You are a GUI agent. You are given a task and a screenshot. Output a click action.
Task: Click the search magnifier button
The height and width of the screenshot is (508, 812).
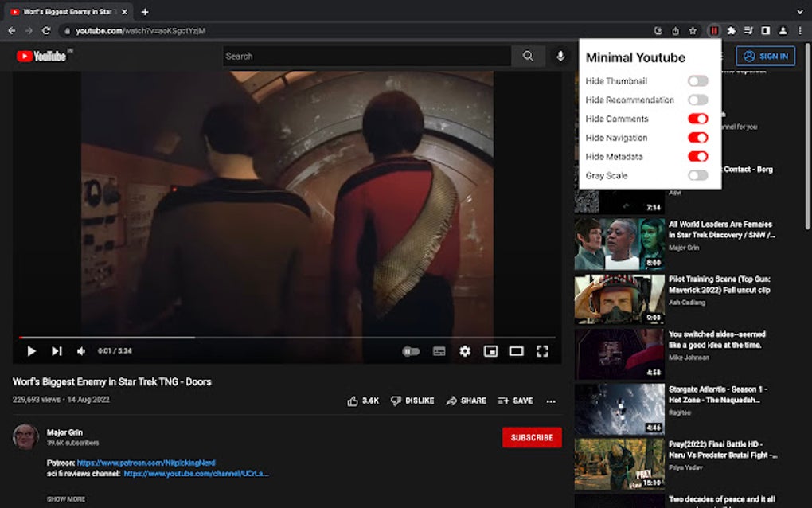[x=528, y=56]
